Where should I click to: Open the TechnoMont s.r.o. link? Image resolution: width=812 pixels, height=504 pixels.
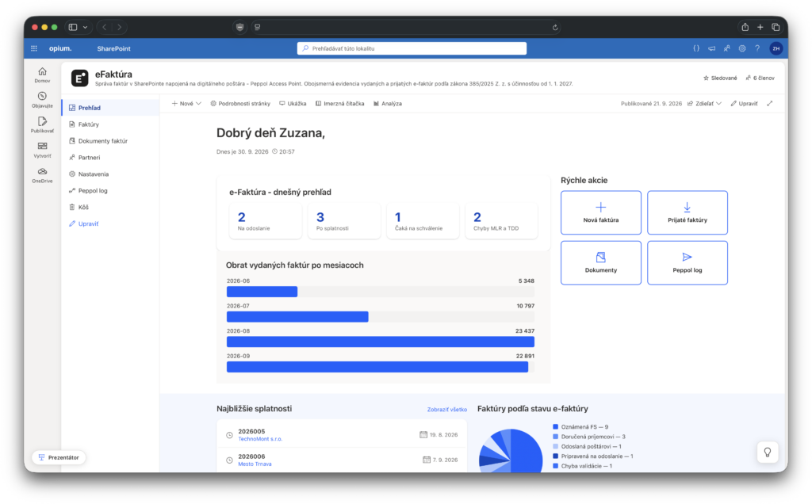260,439
